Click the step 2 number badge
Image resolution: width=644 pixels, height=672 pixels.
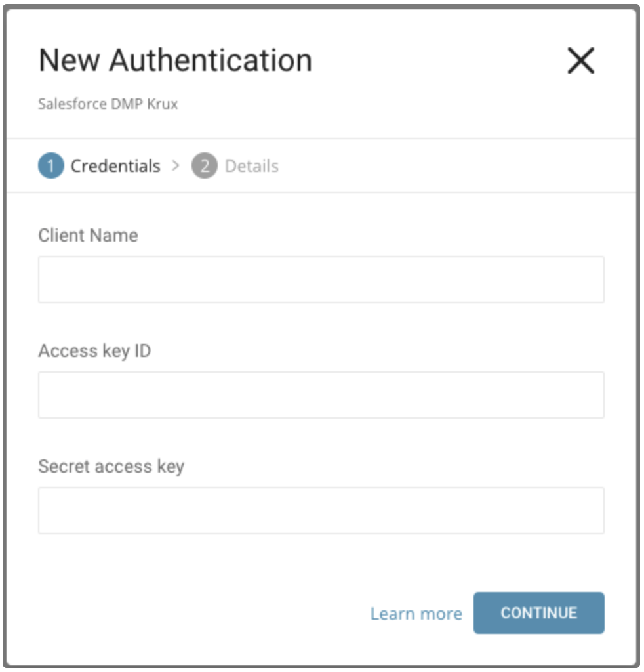click(x=204, y=166)
